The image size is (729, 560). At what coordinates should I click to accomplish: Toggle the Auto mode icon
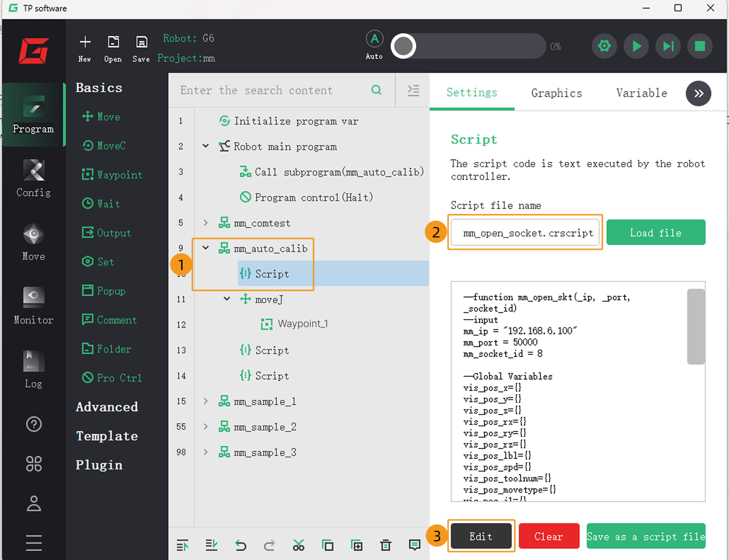[374, 40]
